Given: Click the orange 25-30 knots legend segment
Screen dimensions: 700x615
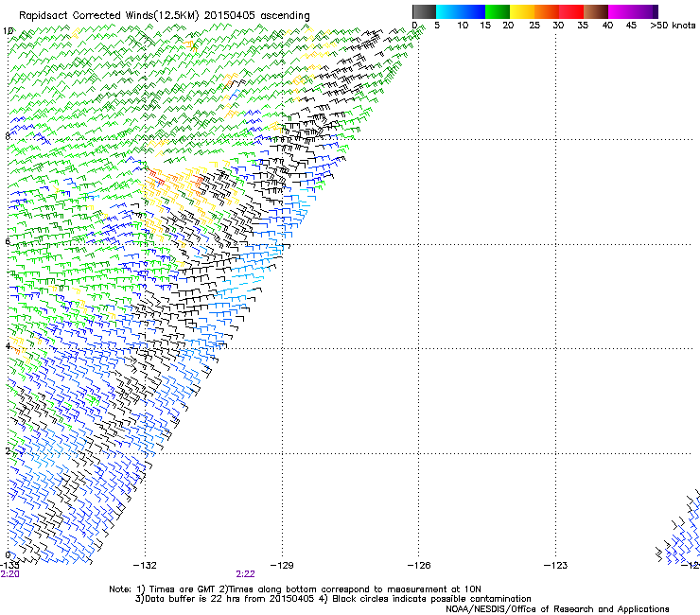Looking at the screenshot, I should click(x=547, y=11).
